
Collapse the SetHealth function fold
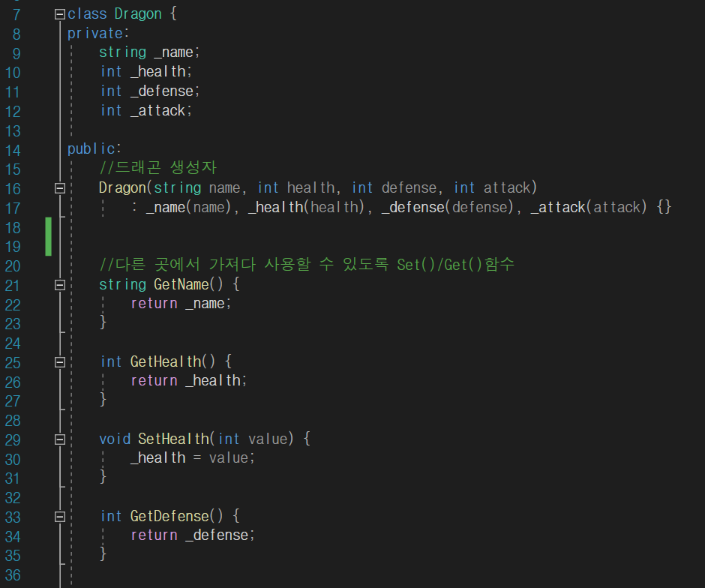(x=60, y=439)
